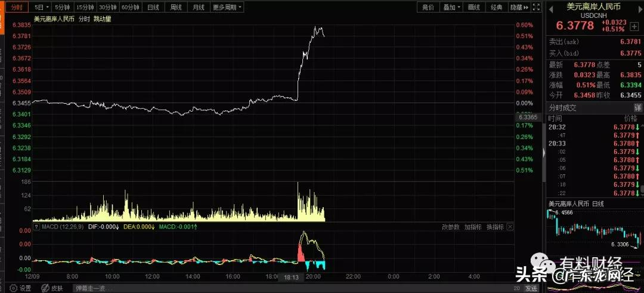The height and width of the screenshot is (293, 644).
Task: Click the 昨收 value 6.3455
Action: pos(630,95)
